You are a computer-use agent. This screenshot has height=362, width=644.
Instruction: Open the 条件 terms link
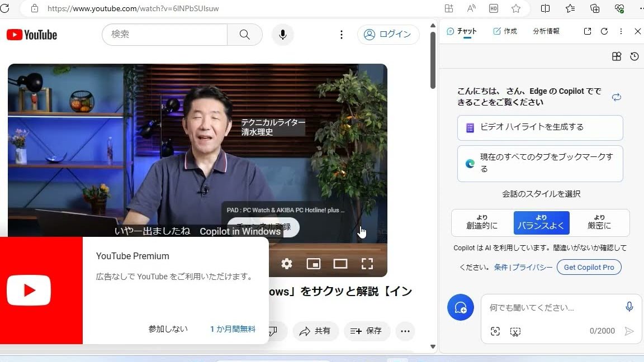pos(501,267)
